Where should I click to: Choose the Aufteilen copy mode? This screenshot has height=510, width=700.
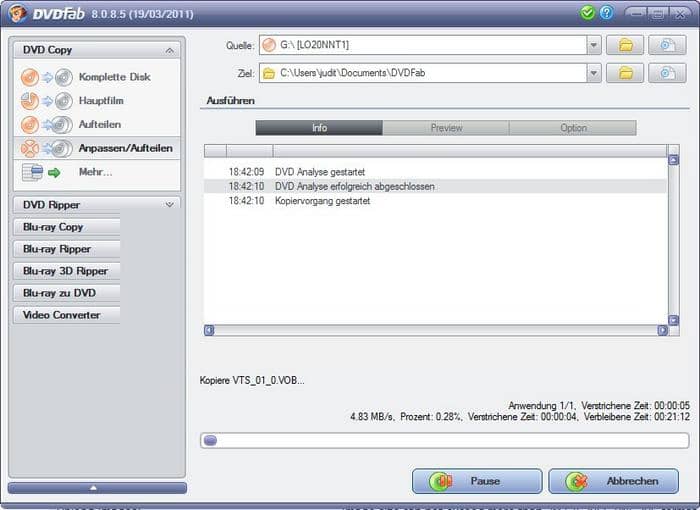(x=97, y=124)
